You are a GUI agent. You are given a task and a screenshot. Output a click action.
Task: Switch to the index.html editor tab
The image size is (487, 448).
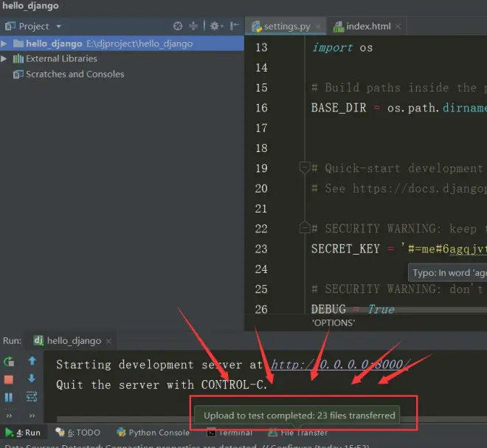(x=367, y=27)
